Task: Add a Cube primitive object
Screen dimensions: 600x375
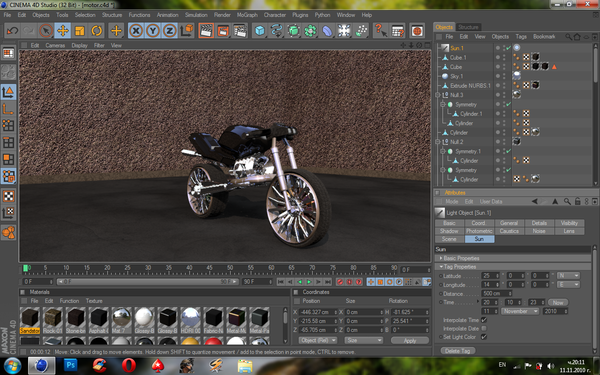Action: pyautogui.click(x=259, y=31)
